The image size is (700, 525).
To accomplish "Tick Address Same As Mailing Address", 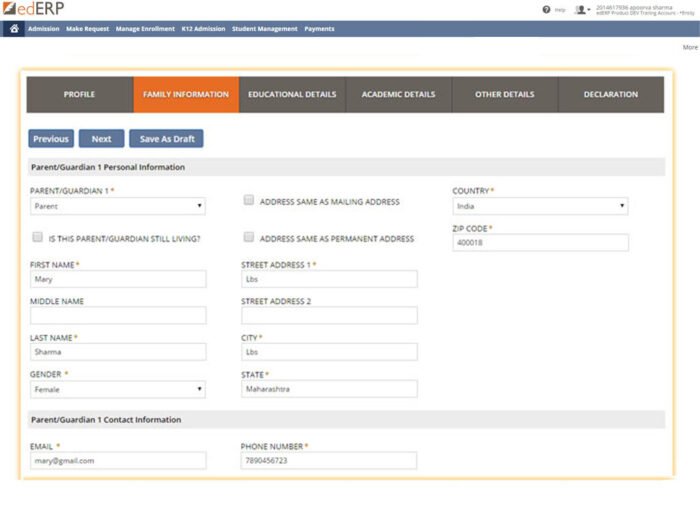I will 249,200.
